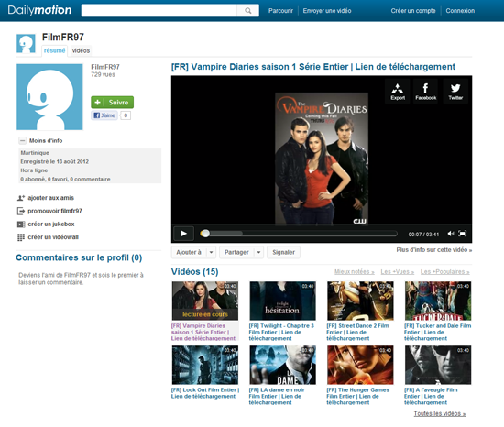Open Lock Out film thumbnail

[x=205, y=365]
